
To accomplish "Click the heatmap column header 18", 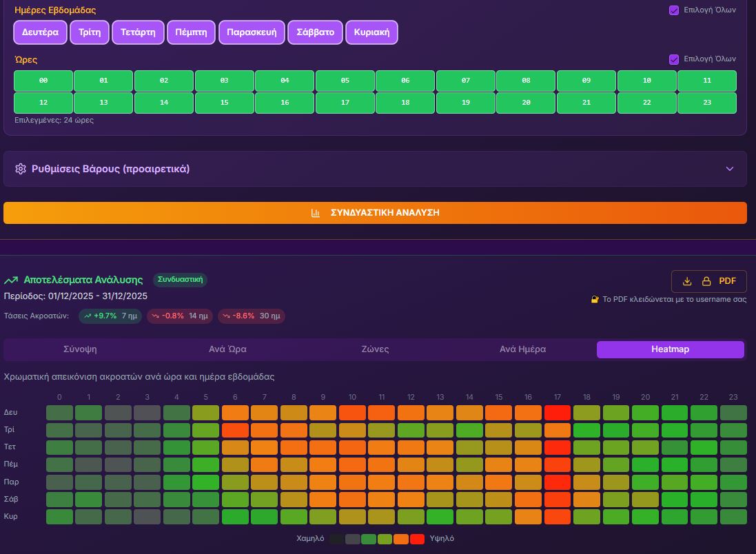I will 586,398.
